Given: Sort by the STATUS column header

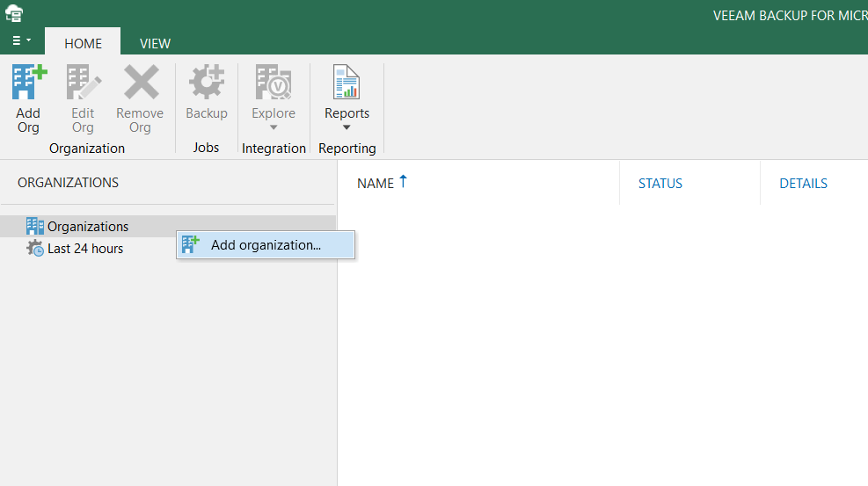Looking at the screenshot, I should point(660,184).
